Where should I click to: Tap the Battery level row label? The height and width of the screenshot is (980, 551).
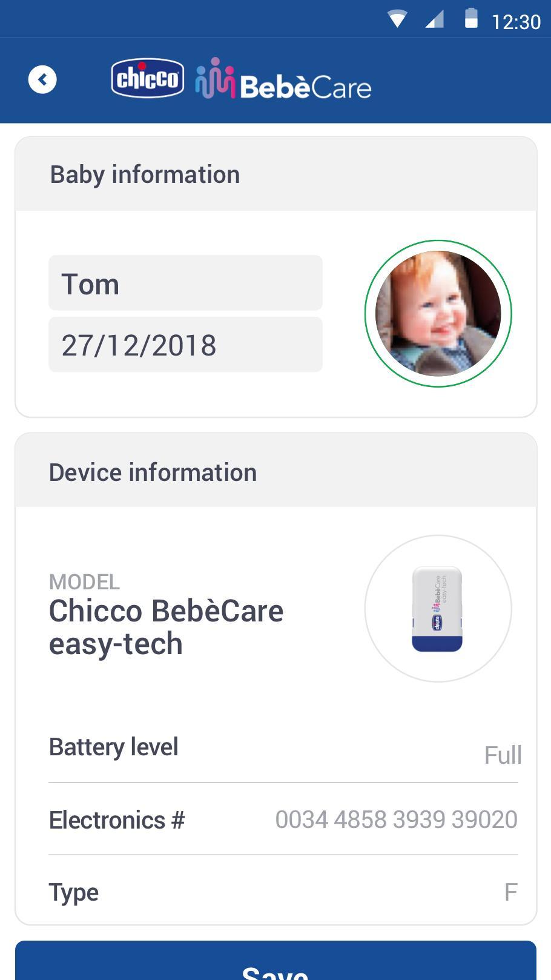point(114,747)
